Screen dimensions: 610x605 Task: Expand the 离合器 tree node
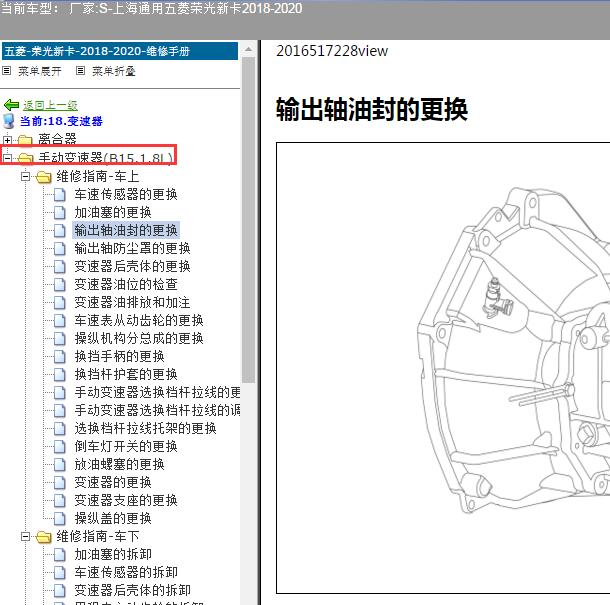click(x=7, y=140)
